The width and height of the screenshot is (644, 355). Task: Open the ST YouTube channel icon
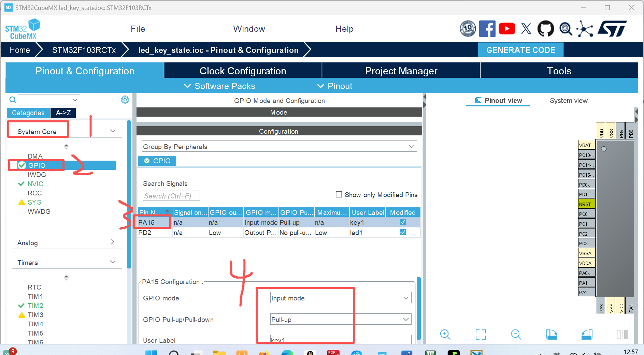[507, 29]
